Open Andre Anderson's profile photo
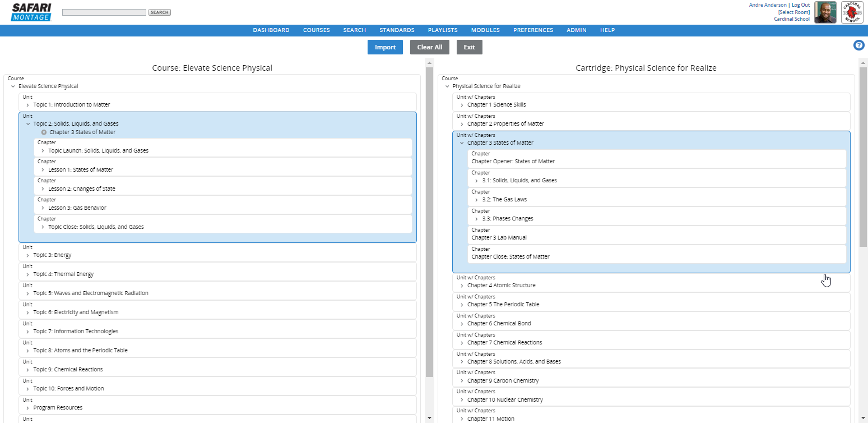This screenshot has width=868, height=423. 825,12
